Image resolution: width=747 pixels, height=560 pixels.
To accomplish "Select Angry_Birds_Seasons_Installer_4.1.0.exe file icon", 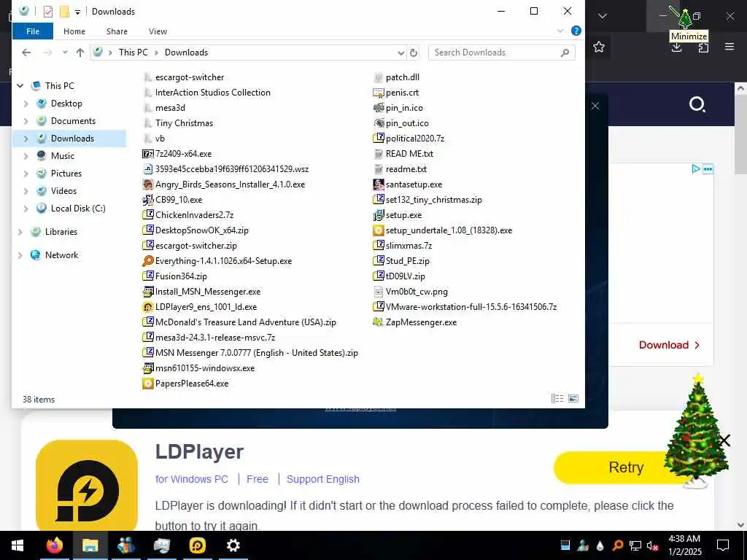I will pyautogui.click(x=148, y=184).
